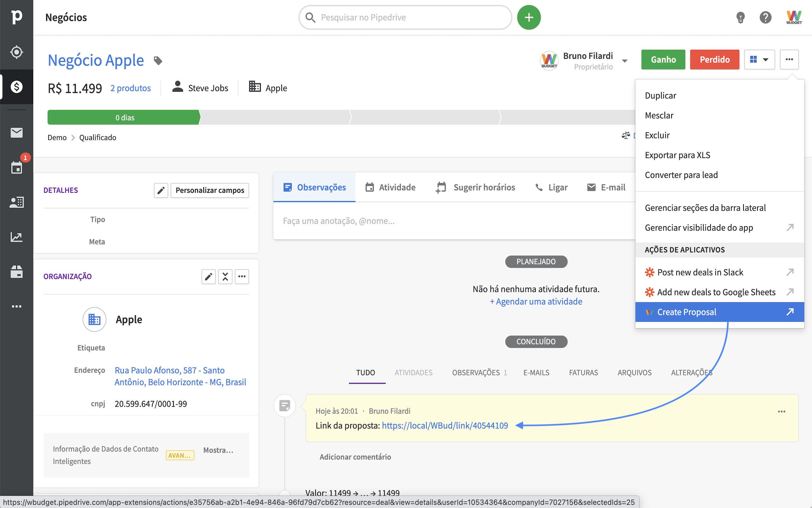This screenshot has height=508, width=812.
Task: Click label tag icon beside Negócio Apple
Action: tap(158, 61)
